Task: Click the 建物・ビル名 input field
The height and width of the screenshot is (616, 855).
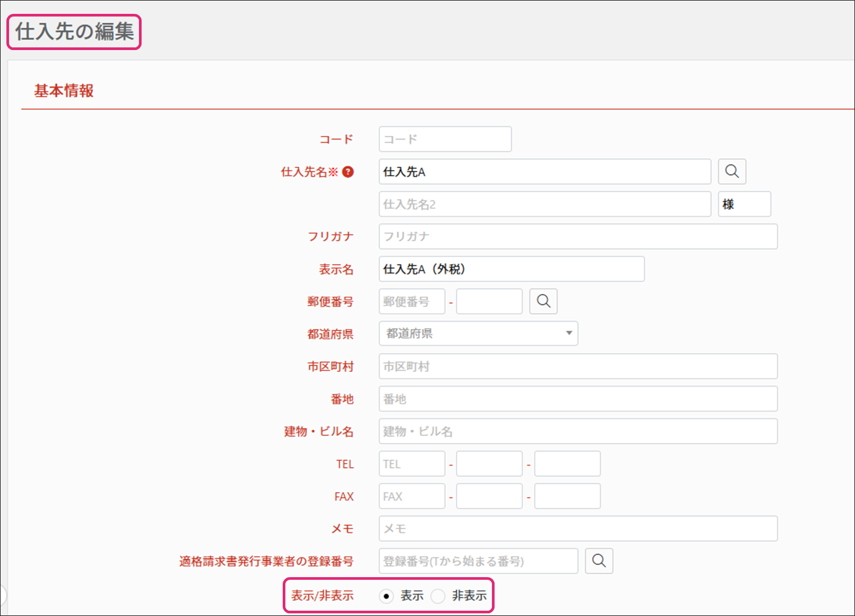Action: (x=578, y=432)
